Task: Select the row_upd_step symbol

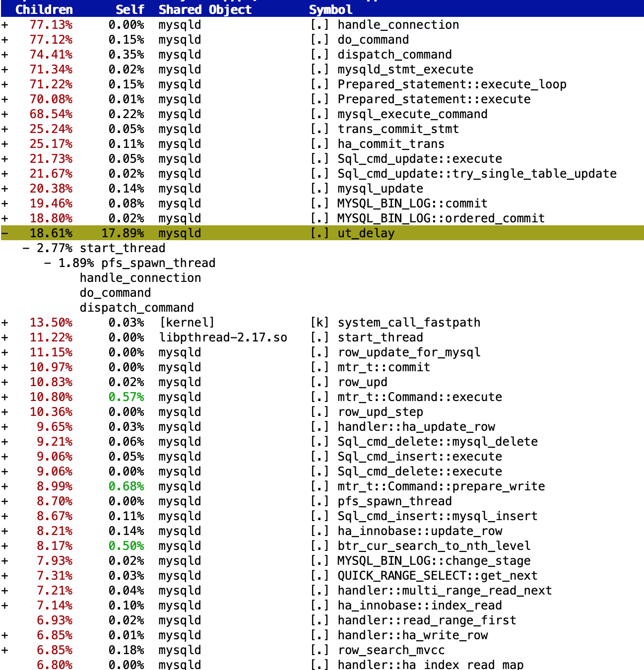Action: tap(381, 412)
